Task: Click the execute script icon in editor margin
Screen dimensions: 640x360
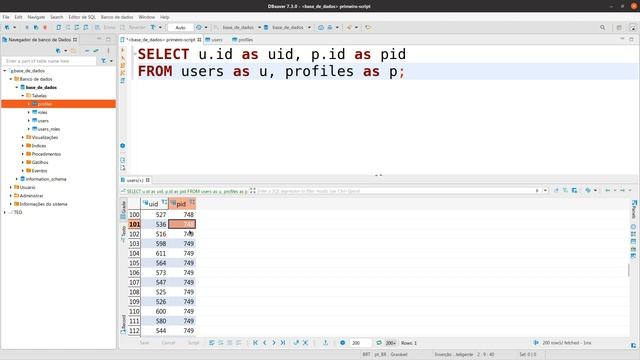Action: pyautogui.click(x=123, y=65)
